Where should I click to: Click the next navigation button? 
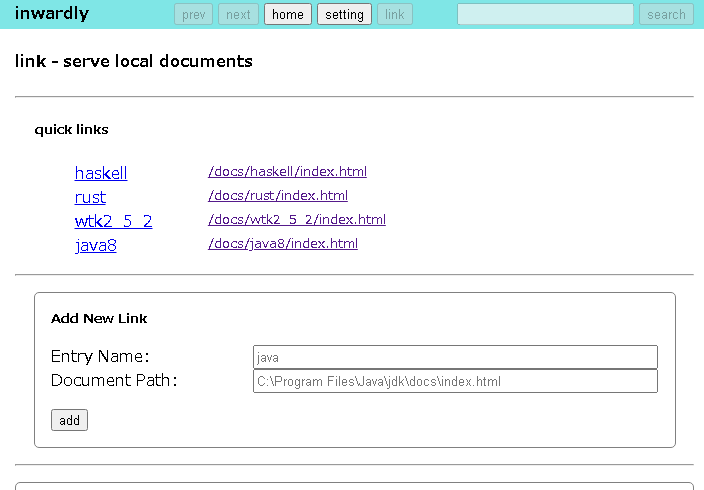pyautogui.click(x=238, y=14)
